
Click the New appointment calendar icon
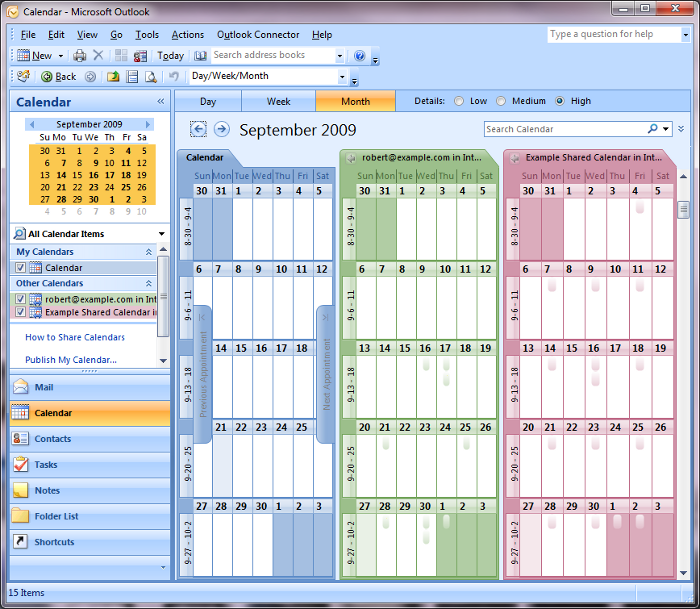click(x=24, y=55)
